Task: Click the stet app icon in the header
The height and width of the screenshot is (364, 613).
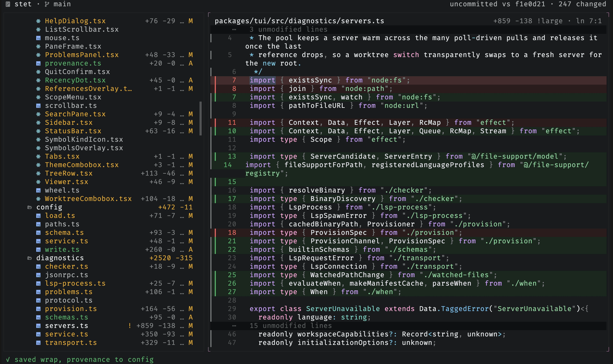Action: pos(8,4)
